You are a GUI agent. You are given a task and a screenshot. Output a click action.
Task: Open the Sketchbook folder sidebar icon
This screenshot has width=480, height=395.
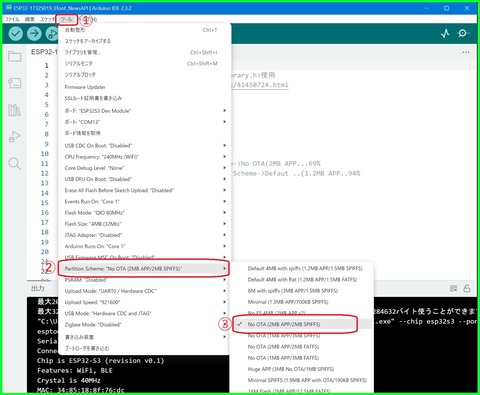coord(15,56)
